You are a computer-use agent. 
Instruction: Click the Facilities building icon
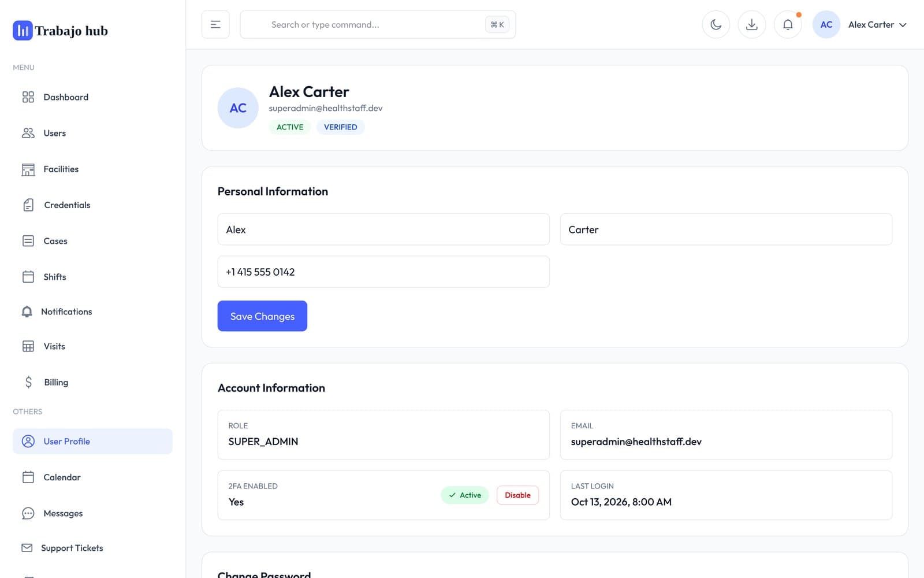click(x=28, y=169)
